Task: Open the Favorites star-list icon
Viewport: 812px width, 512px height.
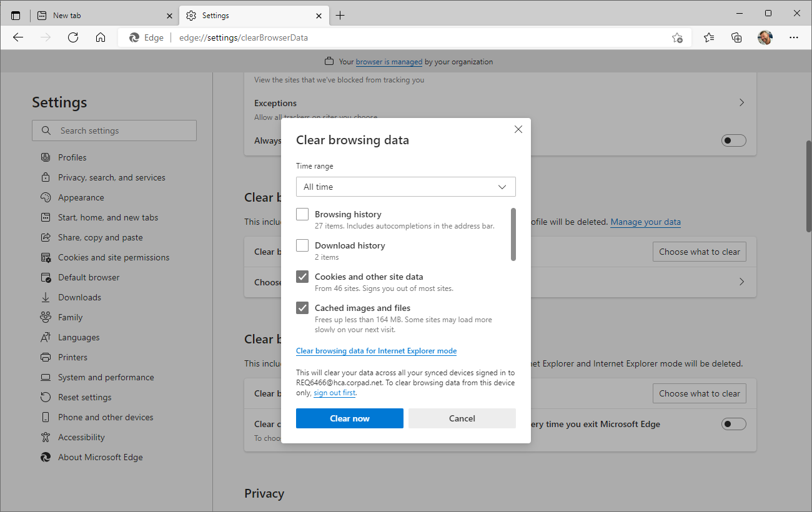Action: click(x=709, y=37)
